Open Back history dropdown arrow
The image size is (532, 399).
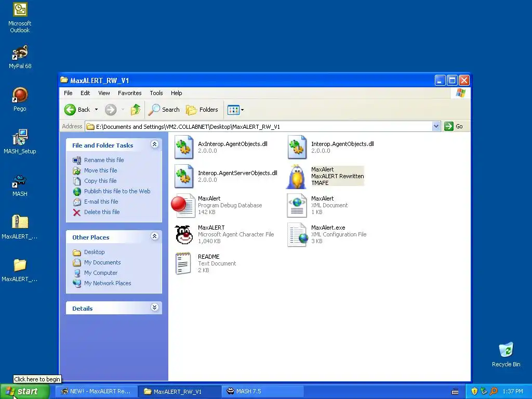coord(96,110)
